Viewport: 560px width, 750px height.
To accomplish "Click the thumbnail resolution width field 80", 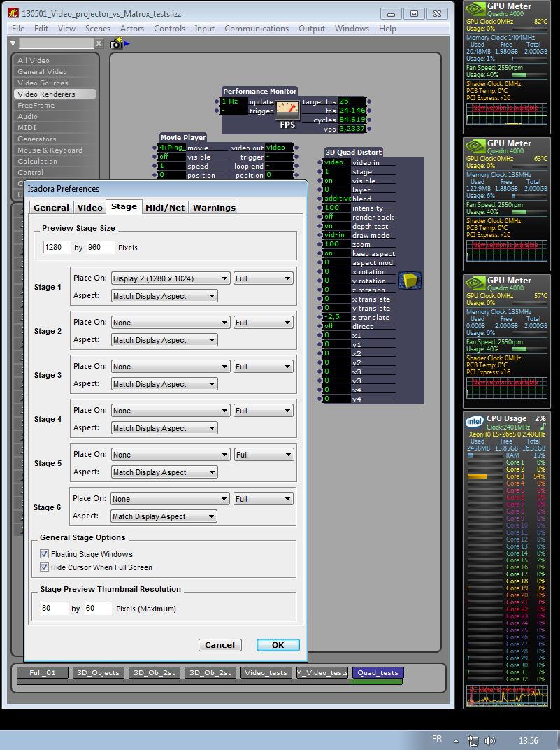I will (x=54, y=609).
